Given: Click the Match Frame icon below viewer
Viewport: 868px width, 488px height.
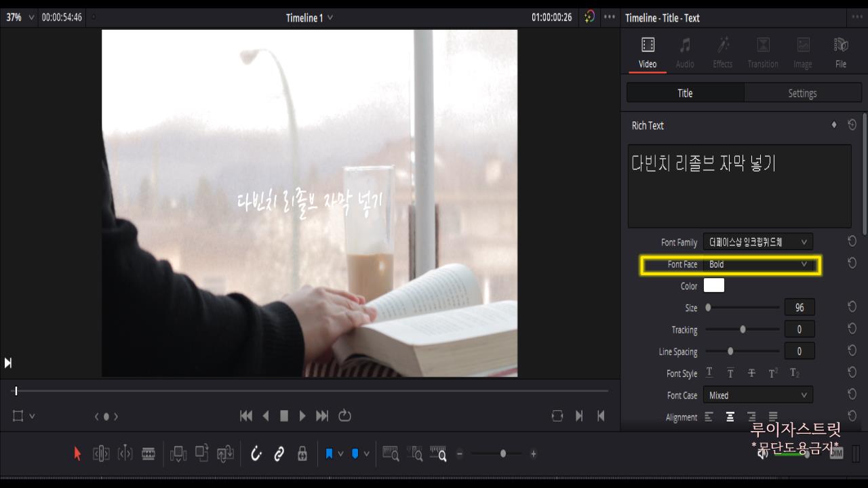Looking at the screenshot, I should (557, 416).
